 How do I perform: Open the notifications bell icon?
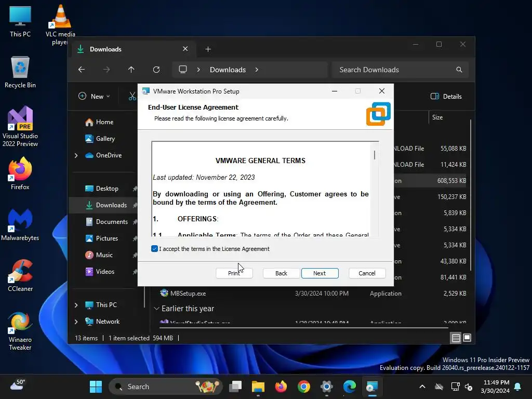pyautogui.click(x=518, y=387)
